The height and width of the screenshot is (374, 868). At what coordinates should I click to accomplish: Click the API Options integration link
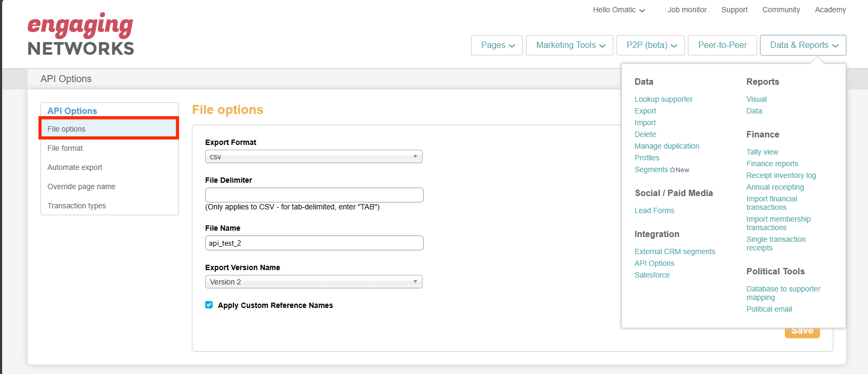pos(654,263)
